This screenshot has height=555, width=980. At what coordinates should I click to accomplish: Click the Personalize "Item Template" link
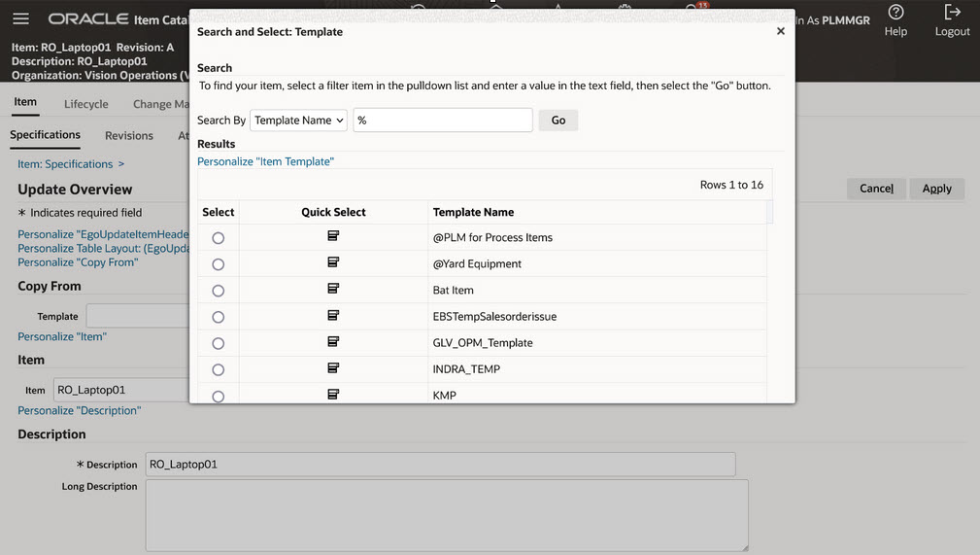(x=265, y=161)
